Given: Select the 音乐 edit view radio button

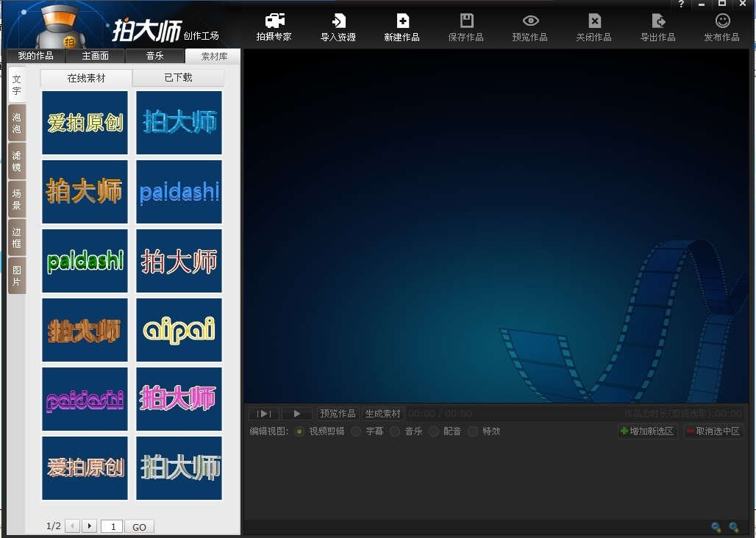Looking at the screenshot, I should [395, 431].
